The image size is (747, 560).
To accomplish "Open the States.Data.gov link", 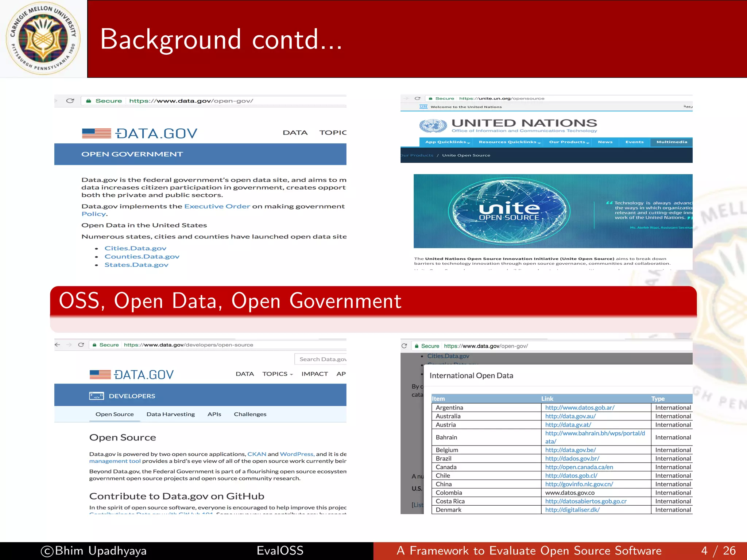I will click(136, 265).
